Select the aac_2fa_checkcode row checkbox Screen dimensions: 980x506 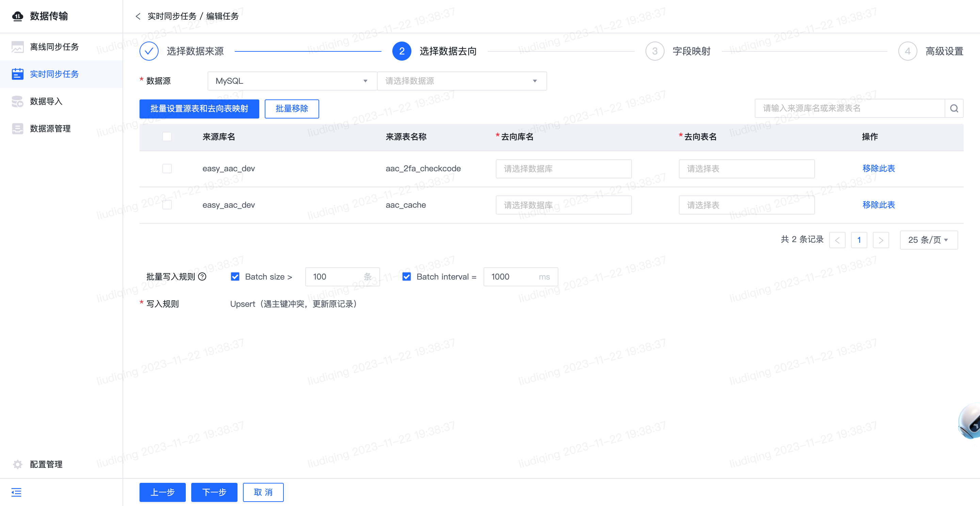167,169
